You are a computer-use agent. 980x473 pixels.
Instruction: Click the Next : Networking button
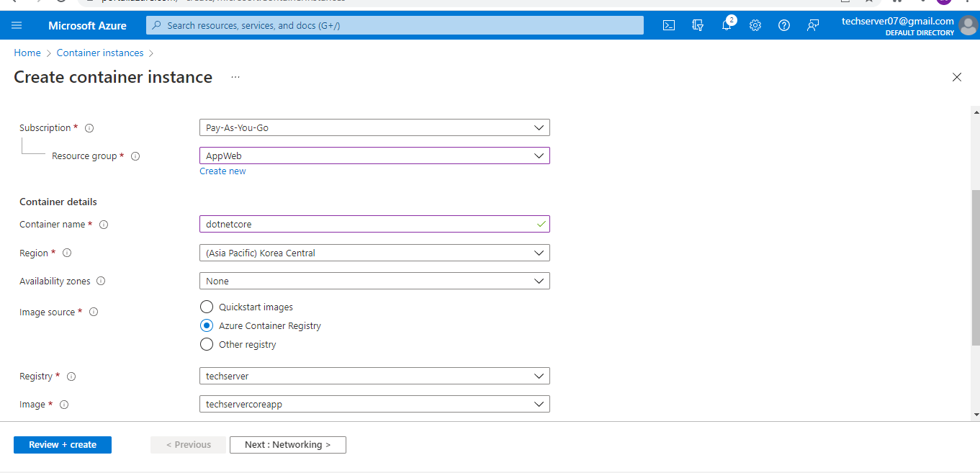pos(288,445)
